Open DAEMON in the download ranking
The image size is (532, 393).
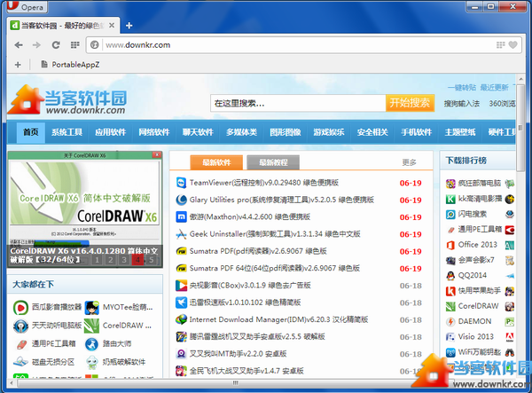click(x=474, y=321)
